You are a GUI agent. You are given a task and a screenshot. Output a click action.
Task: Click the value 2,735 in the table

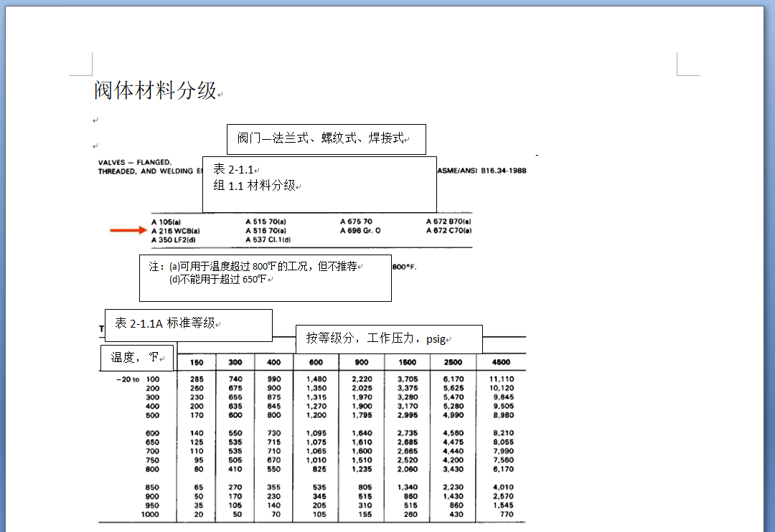coord(408,433)
